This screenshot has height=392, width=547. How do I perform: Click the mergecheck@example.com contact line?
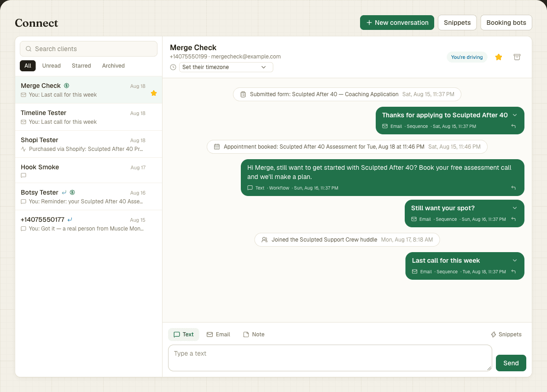tap(245, 57)
